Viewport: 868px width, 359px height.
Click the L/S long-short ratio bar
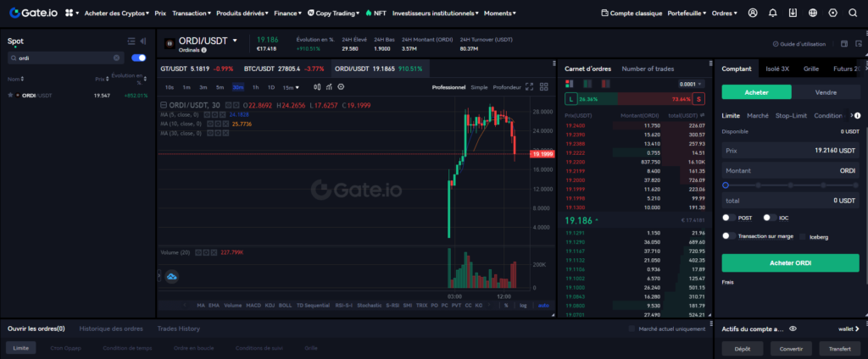pos(635,99)
